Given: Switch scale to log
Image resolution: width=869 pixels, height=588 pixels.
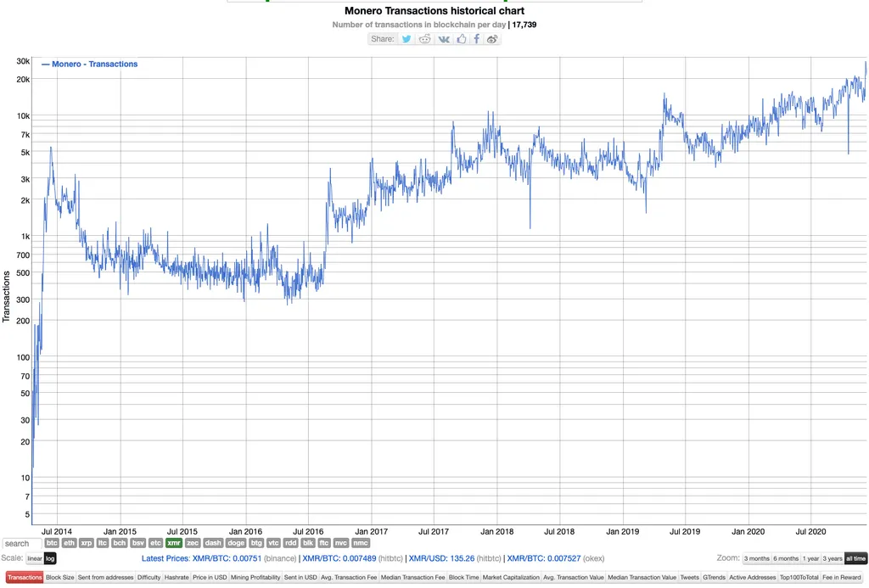Looking at the screenshot, I should click(50, 559).
